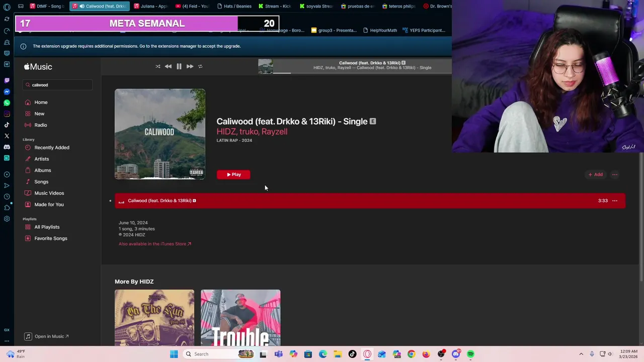Image resolution: width=644 pixels, height=362 pixels.
Task: Open the HelpYourMath bookmark
Action: click(x=380, y=30)
